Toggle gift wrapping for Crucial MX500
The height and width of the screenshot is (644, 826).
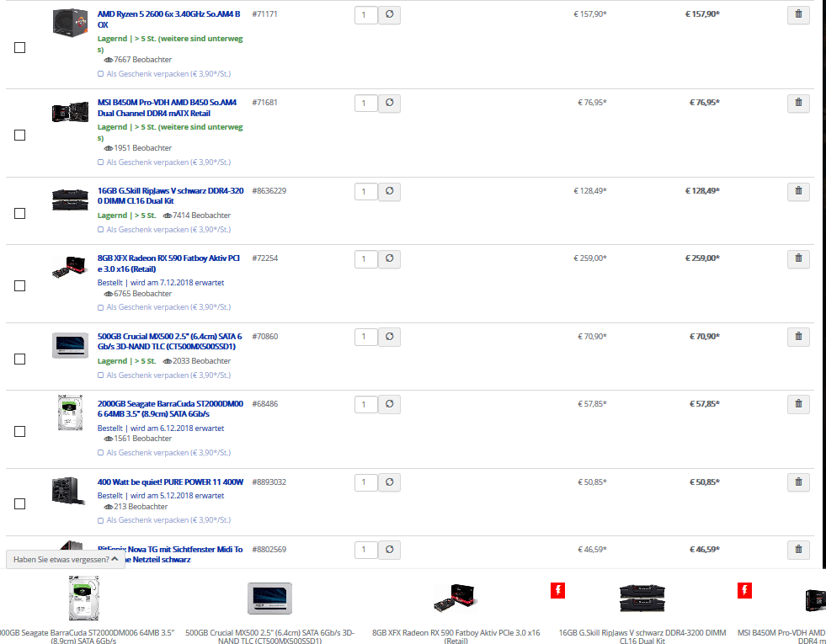(100, 375)
